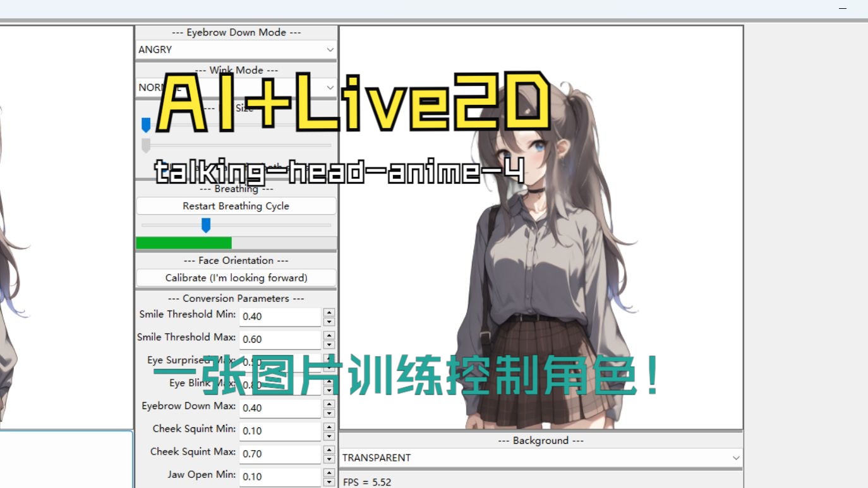This screenshot has height=488, width=868.
Task: Increase Eye Surprised Max with up arrow
Action: [329, 358]
